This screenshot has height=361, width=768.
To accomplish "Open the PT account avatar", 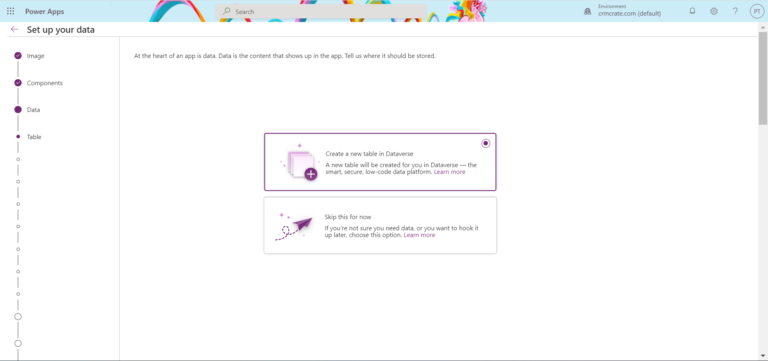I will (757, 11).
